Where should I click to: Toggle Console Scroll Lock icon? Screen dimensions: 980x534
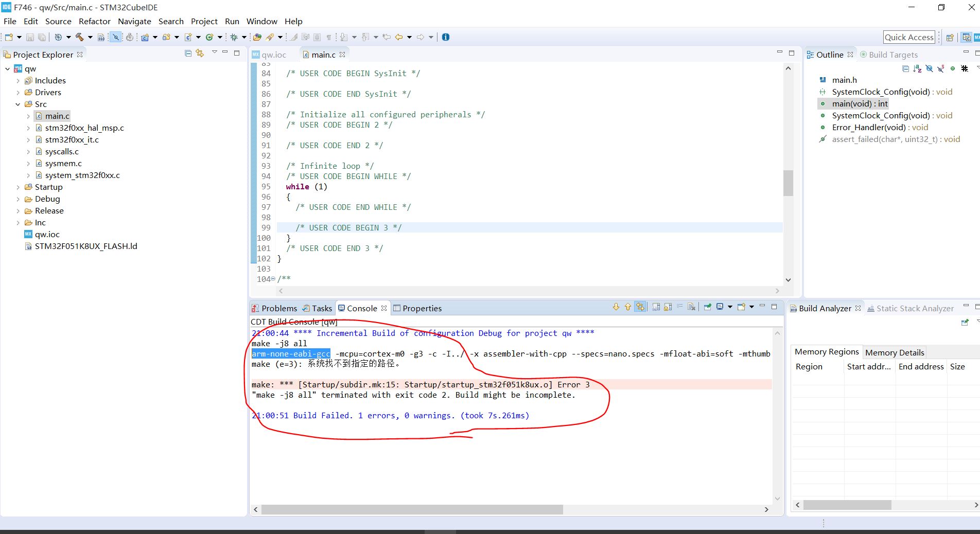coord(668,307)
